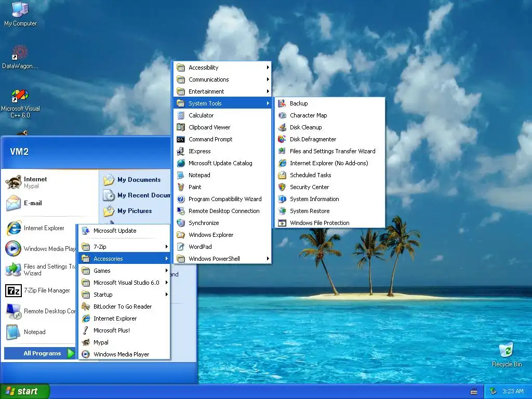Viewport: 532px width, 399px height.
Task: Open the Recycle Bin
Action: pyautogui.click(x=507, y=354)
